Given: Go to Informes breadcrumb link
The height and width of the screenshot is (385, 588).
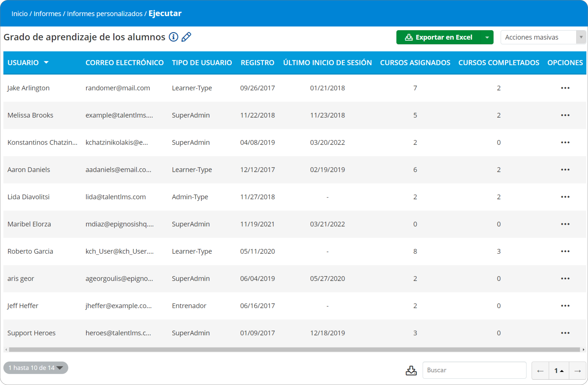Looking at the screenshot, I should point(47,14).
